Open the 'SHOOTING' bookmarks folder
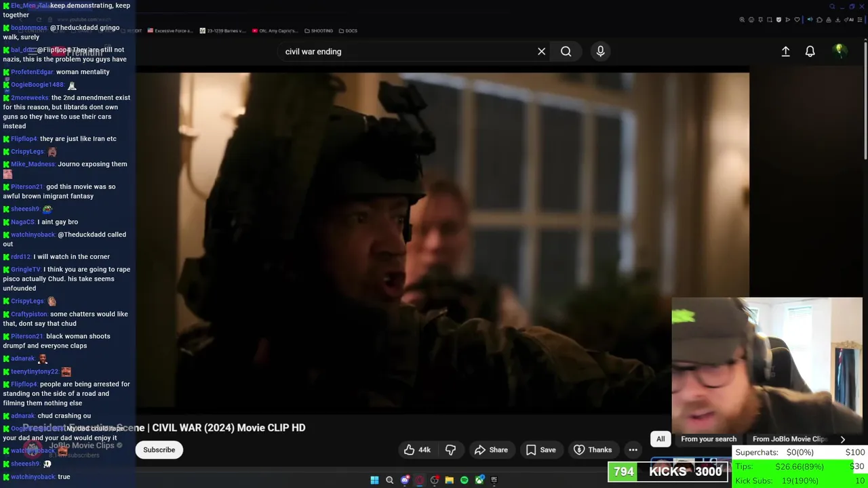This screenshot has height=488, width=868. point(319,30)
